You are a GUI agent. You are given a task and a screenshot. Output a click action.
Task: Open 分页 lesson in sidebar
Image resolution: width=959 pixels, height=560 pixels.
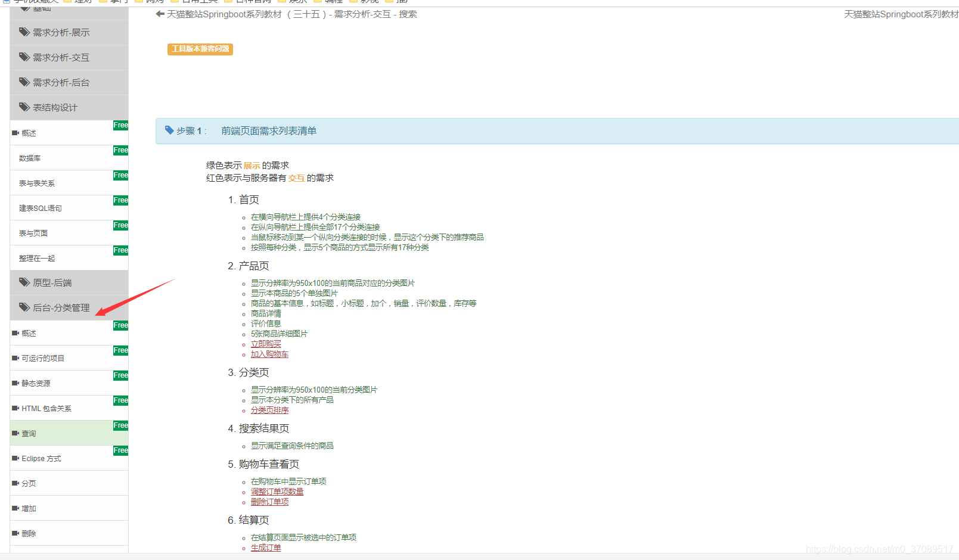[x=69, y=483]
